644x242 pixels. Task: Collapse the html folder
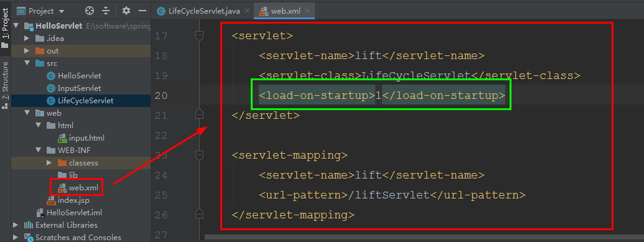[x=39, y=125]
